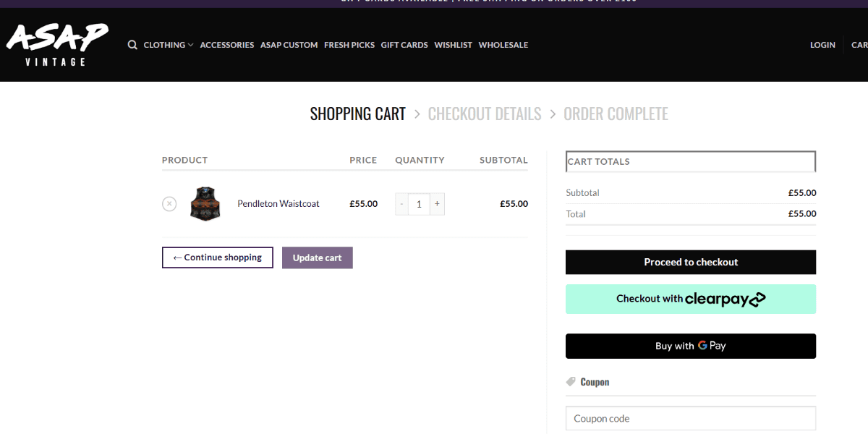
Task: Focus the Coupon code field
Action: click(x=691, y=418)
